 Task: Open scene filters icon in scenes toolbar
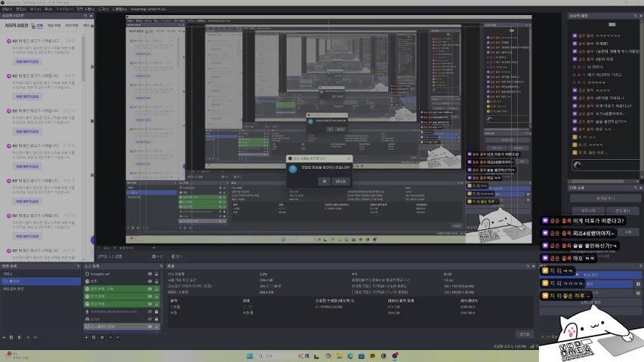click(x=20, y=337)
